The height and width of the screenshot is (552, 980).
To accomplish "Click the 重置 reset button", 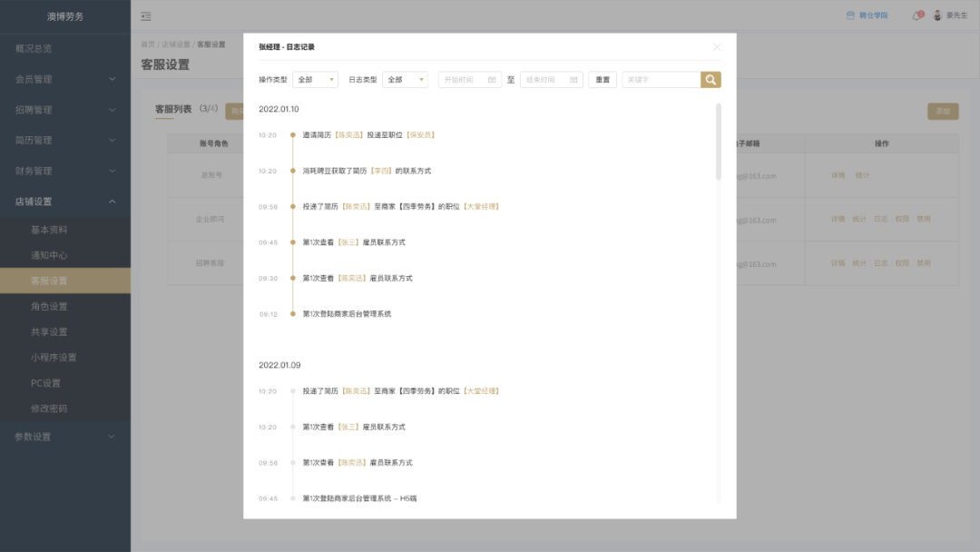I will (x=603, y=79).
